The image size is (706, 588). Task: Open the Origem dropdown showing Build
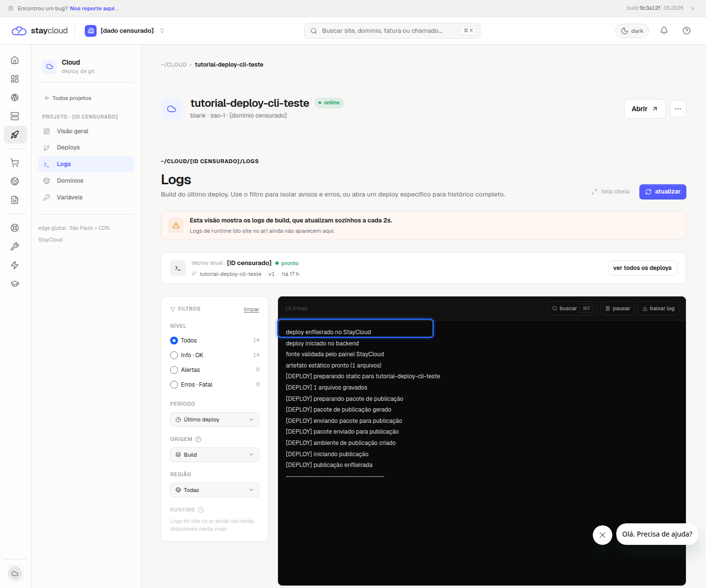point(215,455)
